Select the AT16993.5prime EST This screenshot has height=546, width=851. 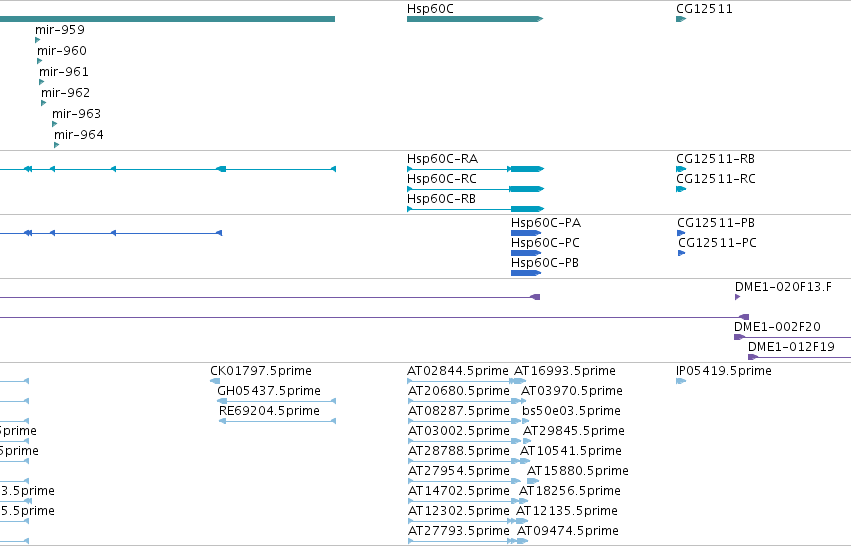tap(520, 381)
